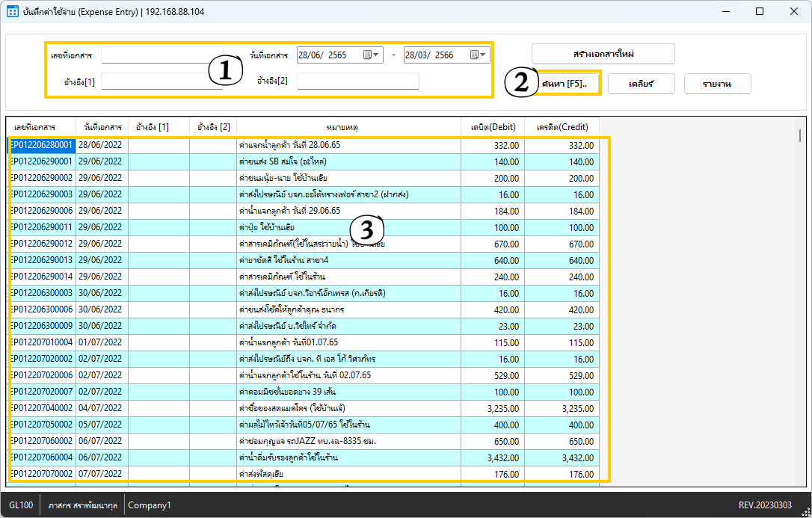Click the ค้นหา [F5] search button
Viewport: 812px width, 518px height.
coord(566,84)
